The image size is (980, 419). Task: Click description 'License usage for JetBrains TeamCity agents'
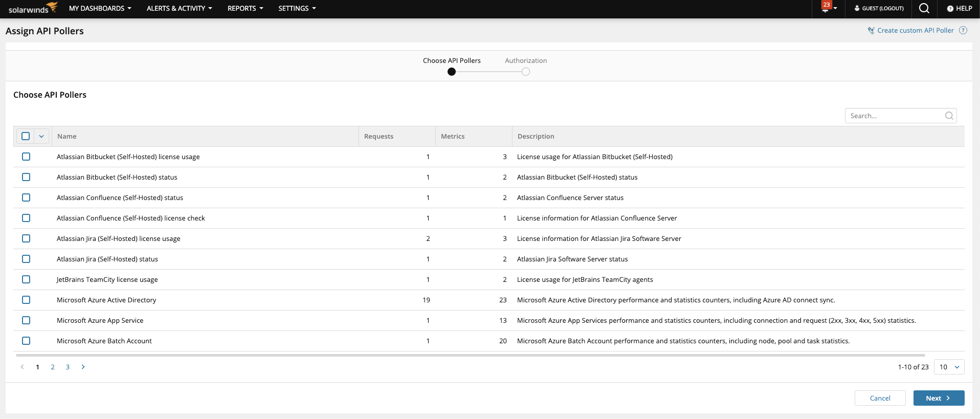[x=585, y=279]
